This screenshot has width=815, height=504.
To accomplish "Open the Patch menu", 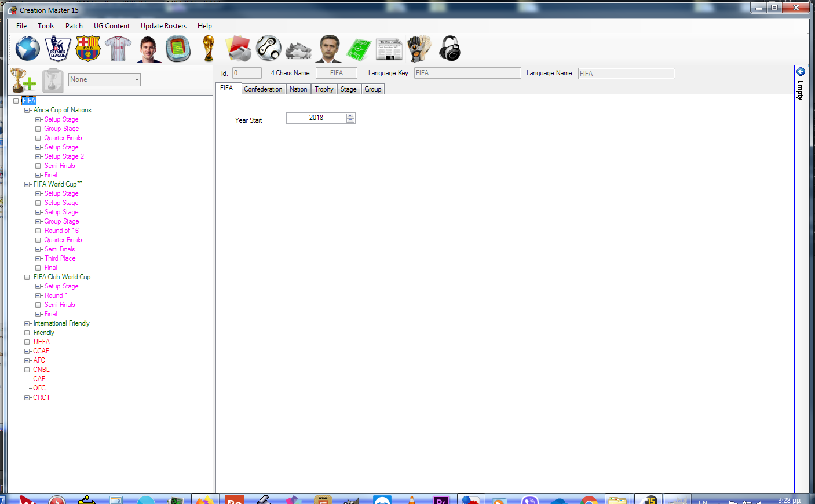I will tap(74, 26).
